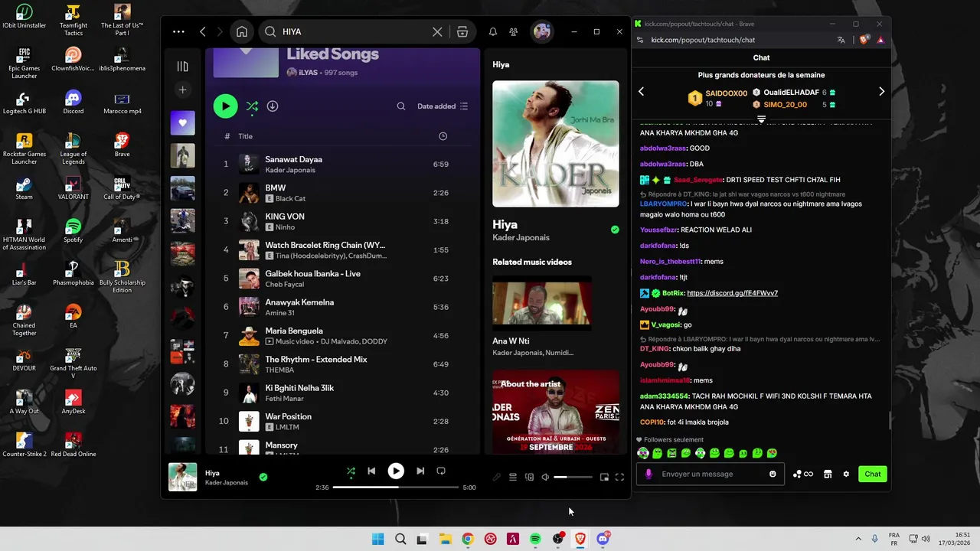Select the song Sanawat Dayaa
980x551 pixels.
(x=343, y=164)
